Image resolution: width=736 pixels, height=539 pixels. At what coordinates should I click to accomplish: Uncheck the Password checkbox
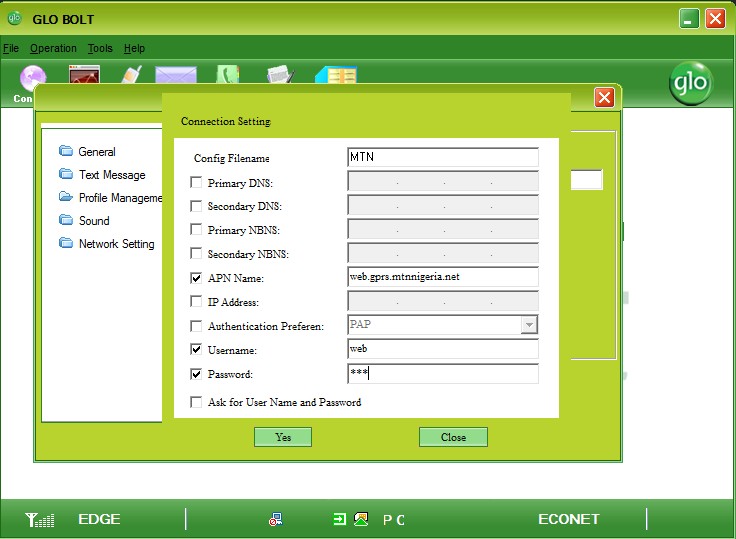[196, 374]
